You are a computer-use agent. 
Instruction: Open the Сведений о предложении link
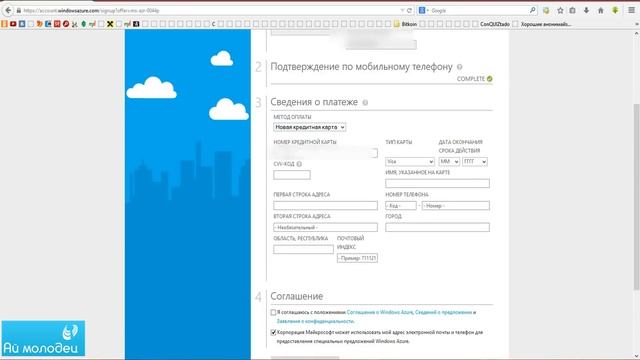443,312
